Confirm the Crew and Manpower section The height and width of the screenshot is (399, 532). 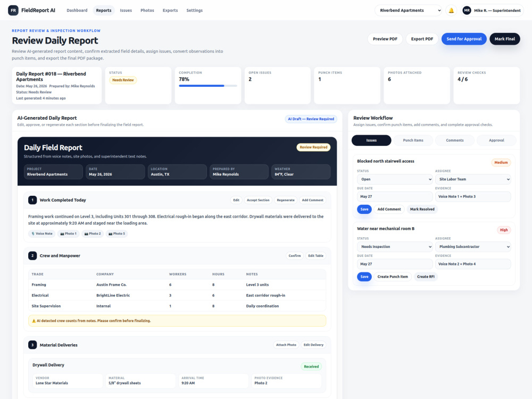295,256
